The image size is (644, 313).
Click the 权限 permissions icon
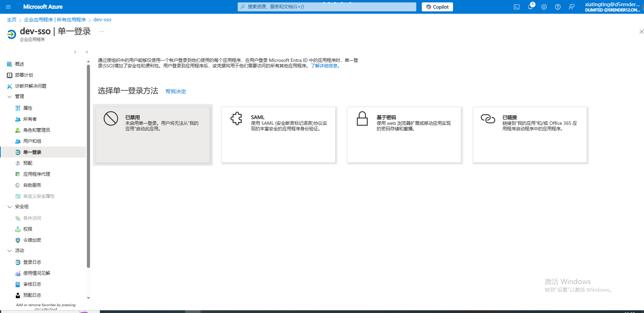pyautogui.click(x=18, y=229)
